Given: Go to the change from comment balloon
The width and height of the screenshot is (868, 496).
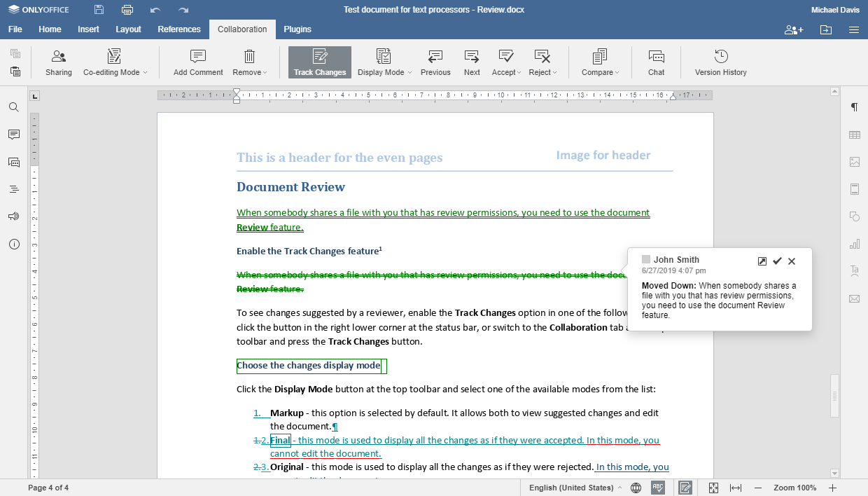Looking at the screenshot, I should [x=762, y=261].
